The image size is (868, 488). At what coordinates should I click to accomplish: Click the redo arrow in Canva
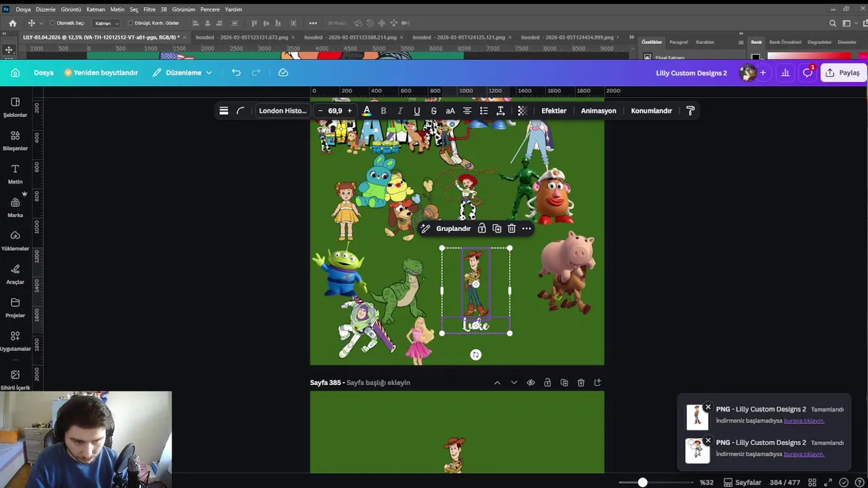coord(256,73)
